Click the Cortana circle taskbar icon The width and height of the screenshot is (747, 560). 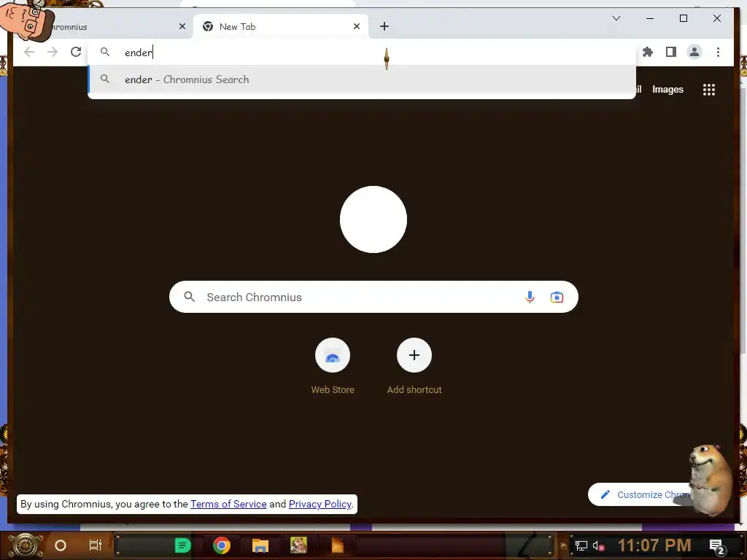pyautogui.click(x=60, y=545)
